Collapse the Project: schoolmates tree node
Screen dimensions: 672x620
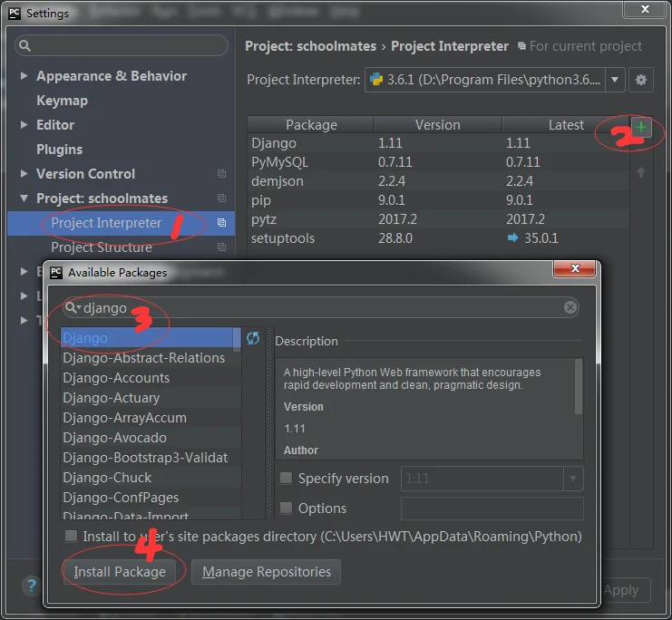(x=24, y=199)
